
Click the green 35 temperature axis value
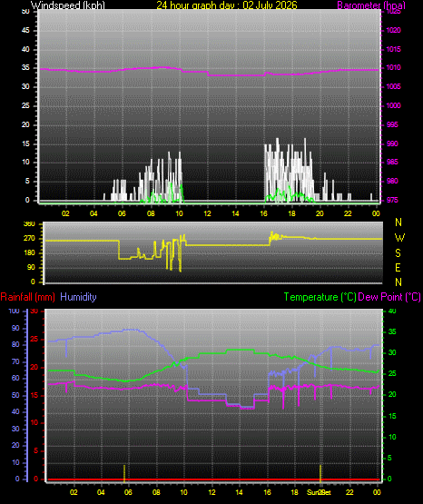click(x=392, y=331)
